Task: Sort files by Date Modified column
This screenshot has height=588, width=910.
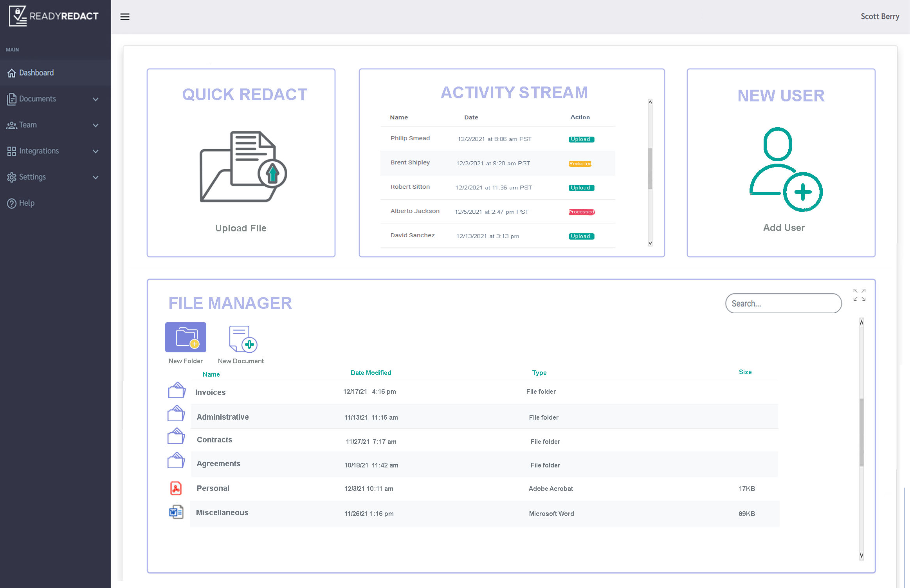Action: [x=371, y=373]
